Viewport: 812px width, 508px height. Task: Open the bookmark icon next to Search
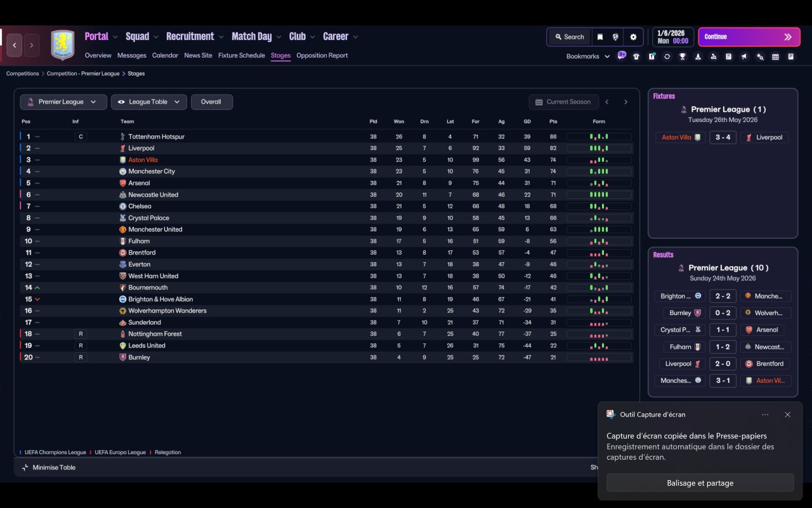click(x=599, y=37)
